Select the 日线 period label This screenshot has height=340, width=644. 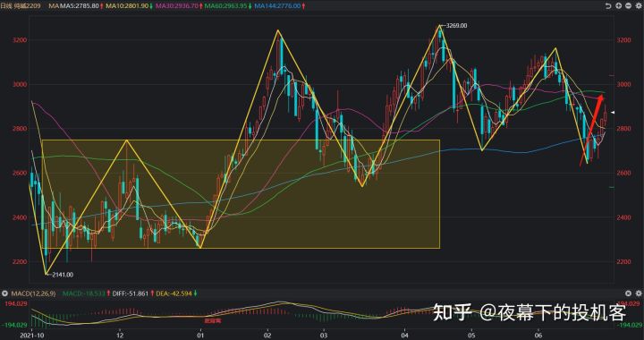6,6
